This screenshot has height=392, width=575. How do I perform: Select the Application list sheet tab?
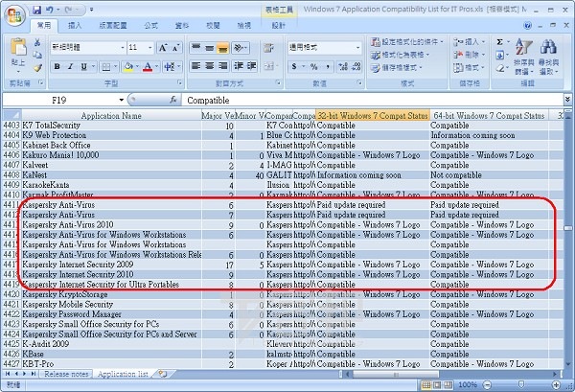[x=123, y=374]
